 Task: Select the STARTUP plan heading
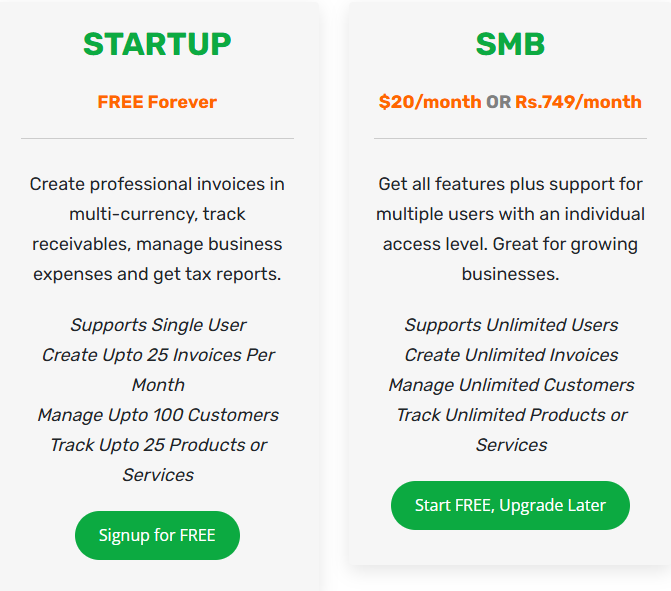point(157,44)
